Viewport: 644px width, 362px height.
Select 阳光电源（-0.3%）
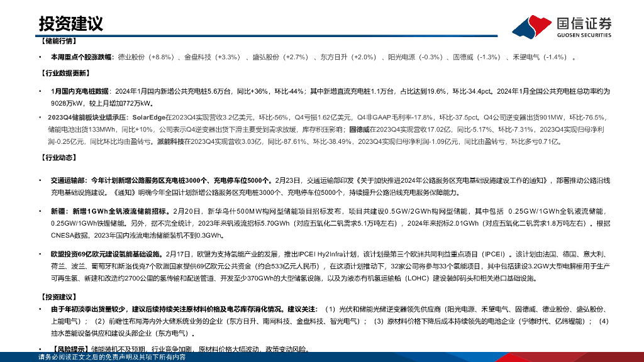coord(415,57)
